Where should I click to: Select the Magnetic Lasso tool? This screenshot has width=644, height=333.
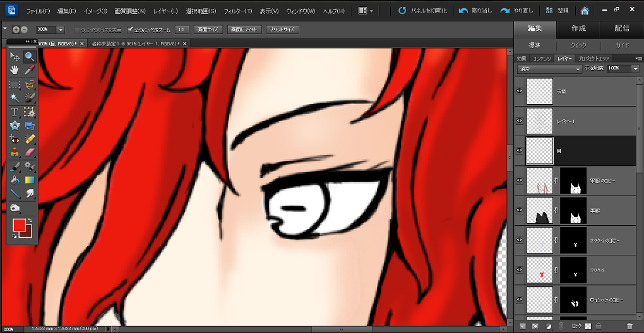tap(29, 85)
